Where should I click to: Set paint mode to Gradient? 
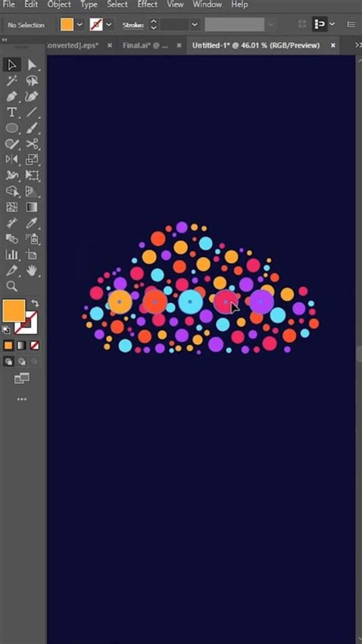tap(22, 346)
